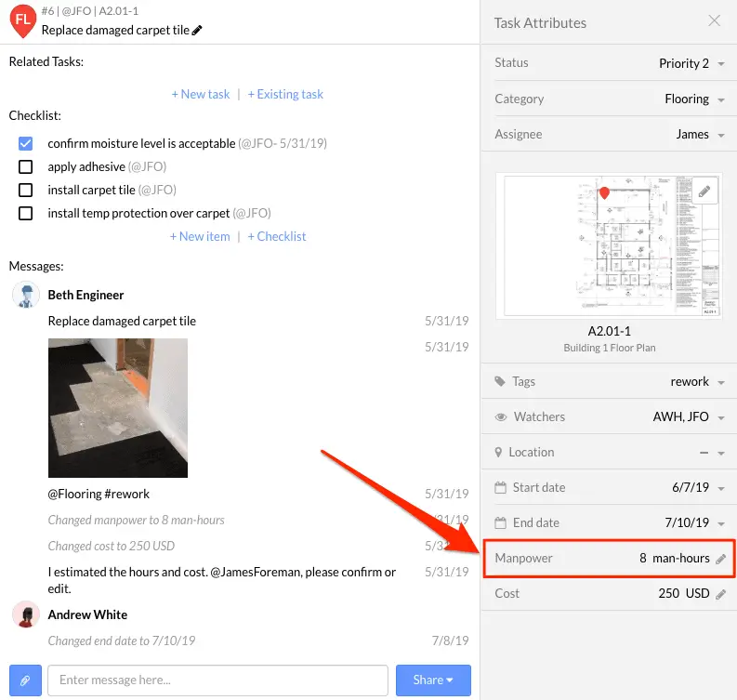Uncheck confirm moisture level is acceptable
Image resolution: width=737 pixels, height=700 pixels.
pos(25,143)
